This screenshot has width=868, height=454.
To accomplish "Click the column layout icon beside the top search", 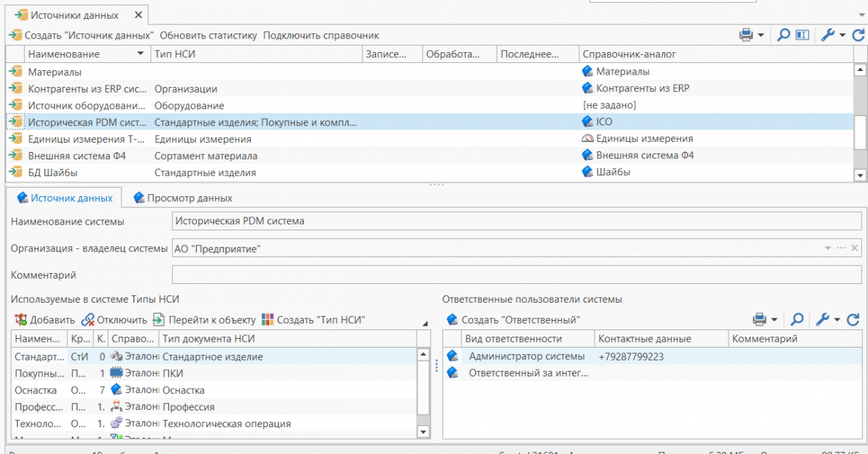I will pos(801,35).
